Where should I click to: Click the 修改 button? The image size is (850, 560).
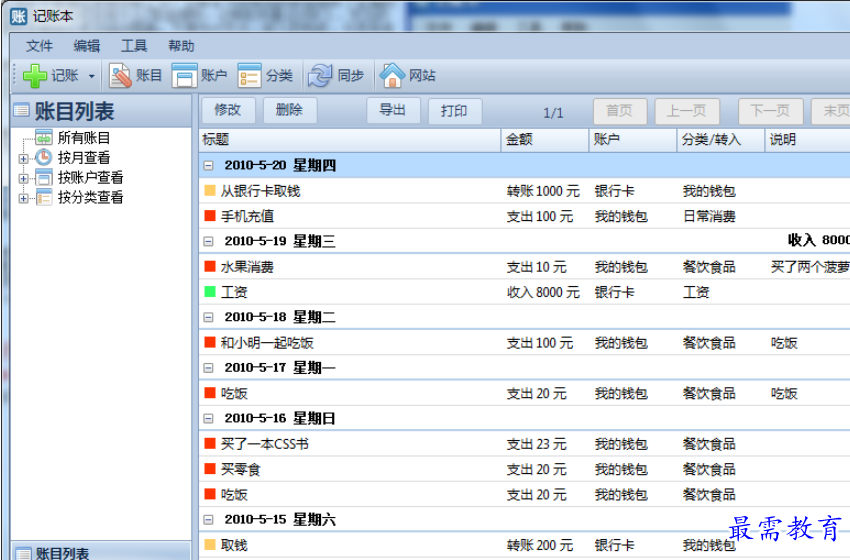(x=228, y=110)
